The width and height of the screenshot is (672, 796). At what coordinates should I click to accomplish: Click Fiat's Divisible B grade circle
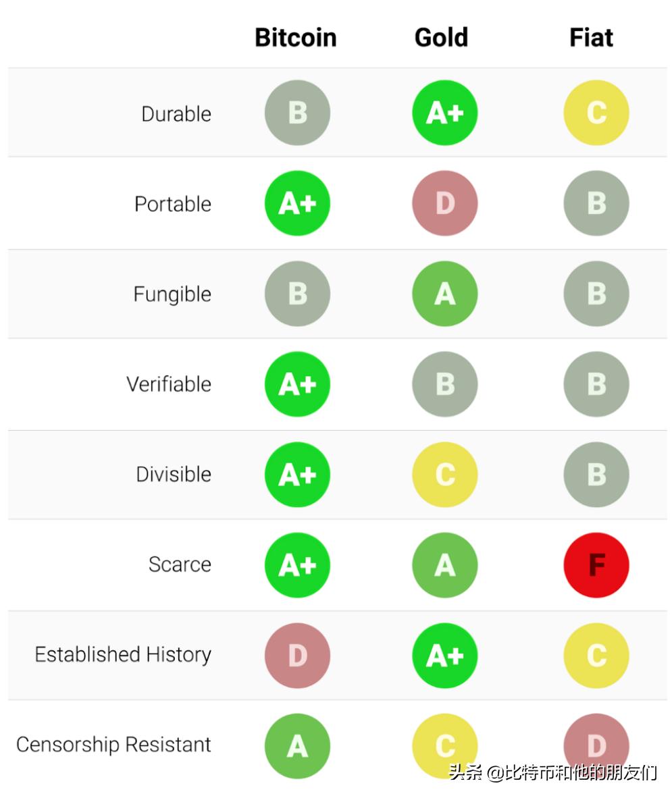tap(596, 475)
